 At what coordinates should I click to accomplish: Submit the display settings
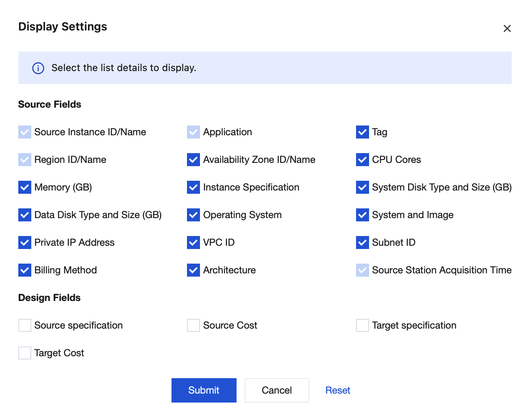coord(204,390)
